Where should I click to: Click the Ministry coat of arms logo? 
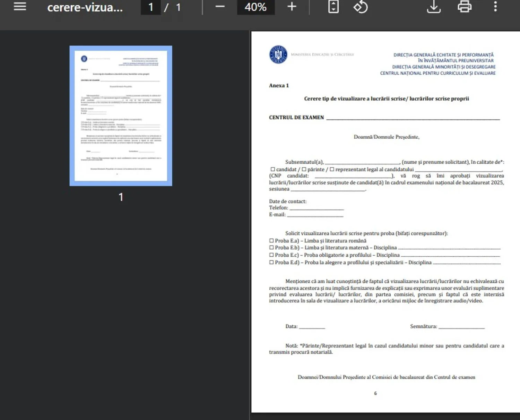[278, 54]
